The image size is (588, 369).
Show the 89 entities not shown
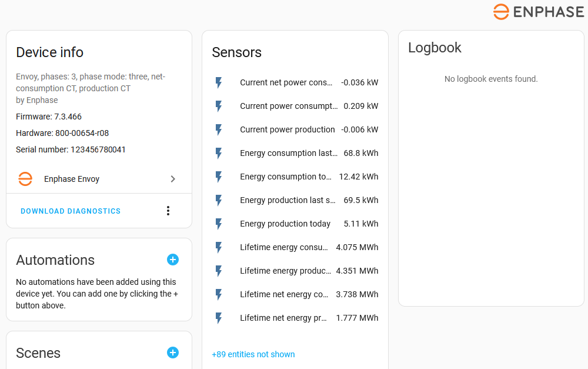(253, 354)
